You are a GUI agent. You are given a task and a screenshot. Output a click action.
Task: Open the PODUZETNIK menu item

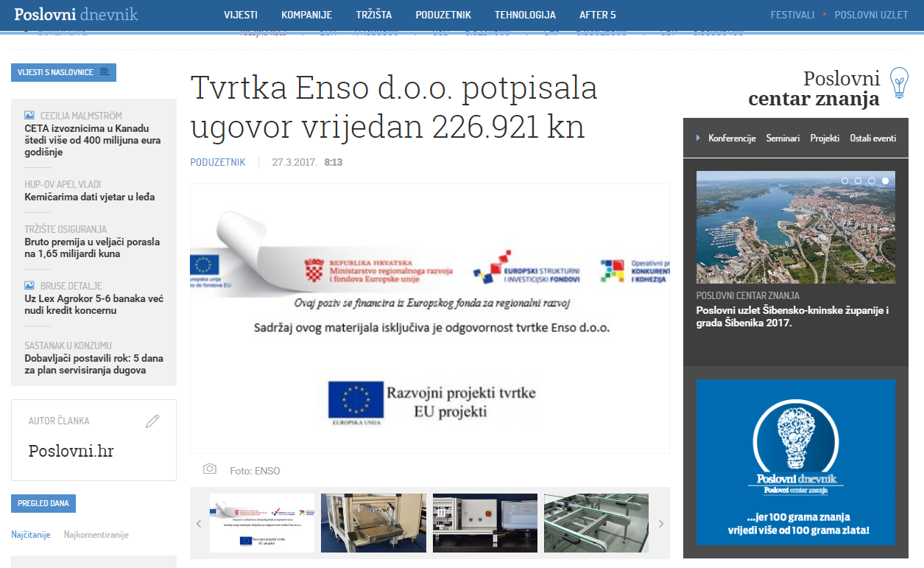click(443, 15)
